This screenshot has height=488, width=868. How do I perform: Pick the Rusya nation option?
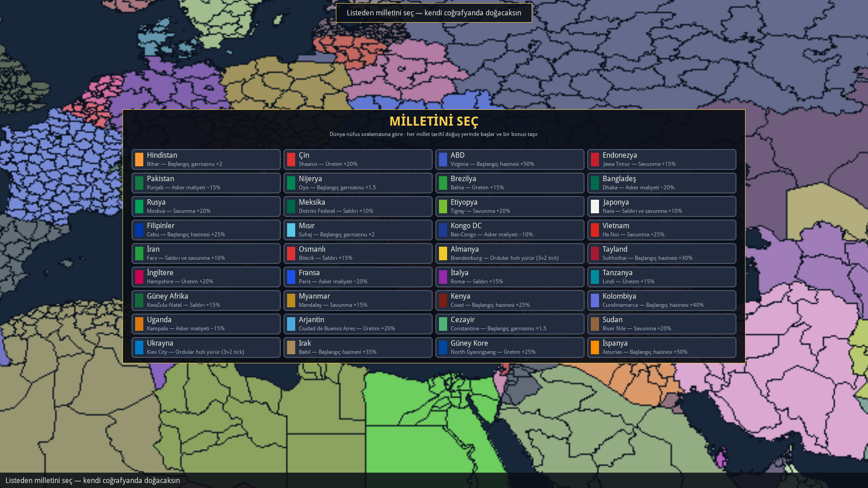206,206
